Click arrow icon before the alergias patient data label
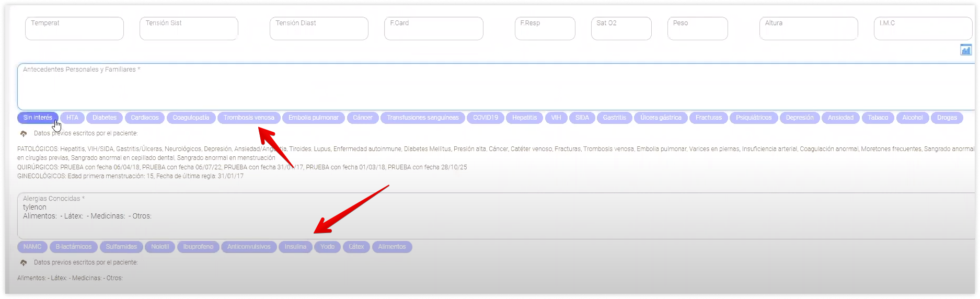The height and width of the screenshot is (299, 980). pyautogui.click(x=24, y=262)
